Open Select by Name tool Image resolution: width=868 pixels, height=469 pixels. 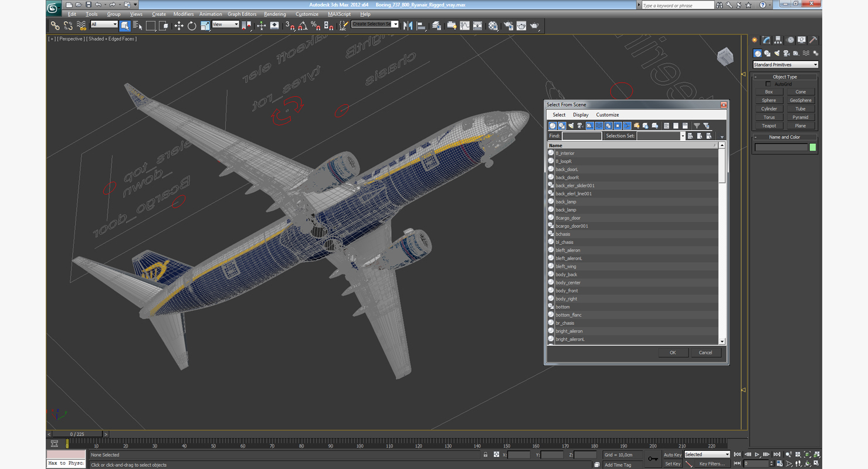coord(138,26)
